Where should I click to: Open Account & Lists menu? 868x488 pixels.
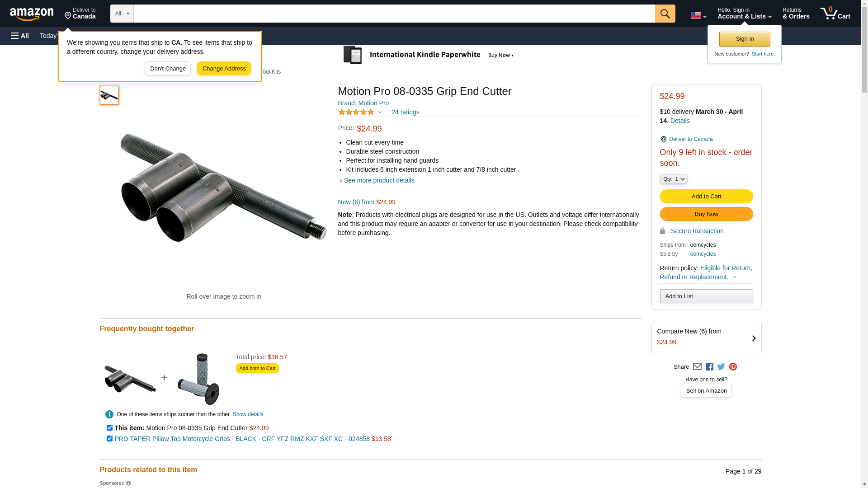coord(744,14)
